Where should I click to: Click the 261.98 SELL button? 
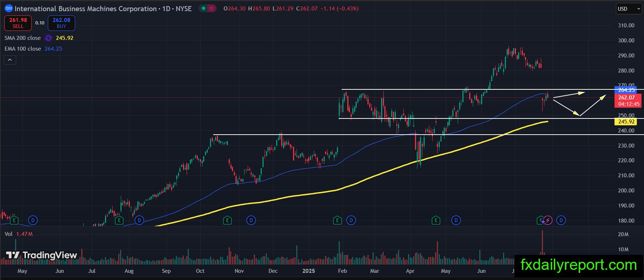pos(18,23)
